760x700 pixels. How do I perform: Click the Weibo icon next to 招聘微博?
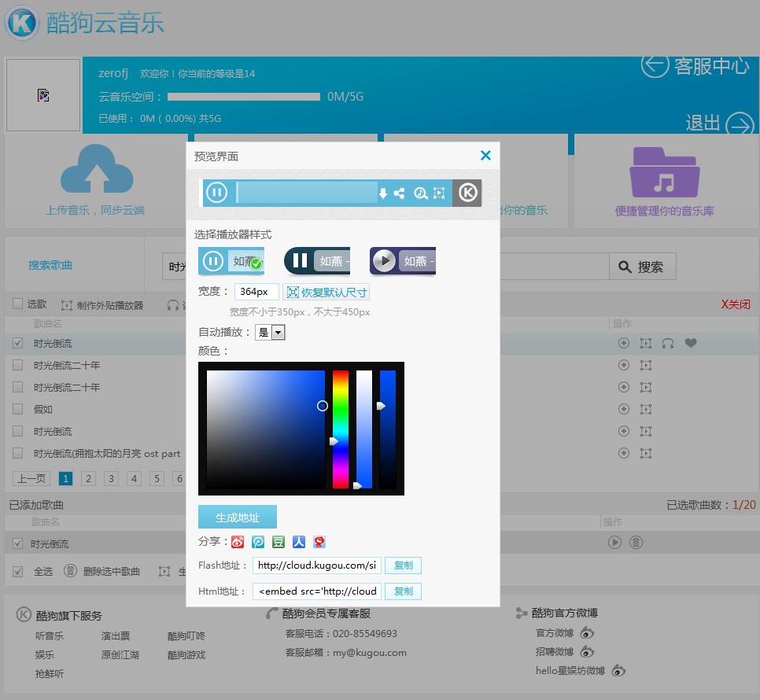click(587, 651)
